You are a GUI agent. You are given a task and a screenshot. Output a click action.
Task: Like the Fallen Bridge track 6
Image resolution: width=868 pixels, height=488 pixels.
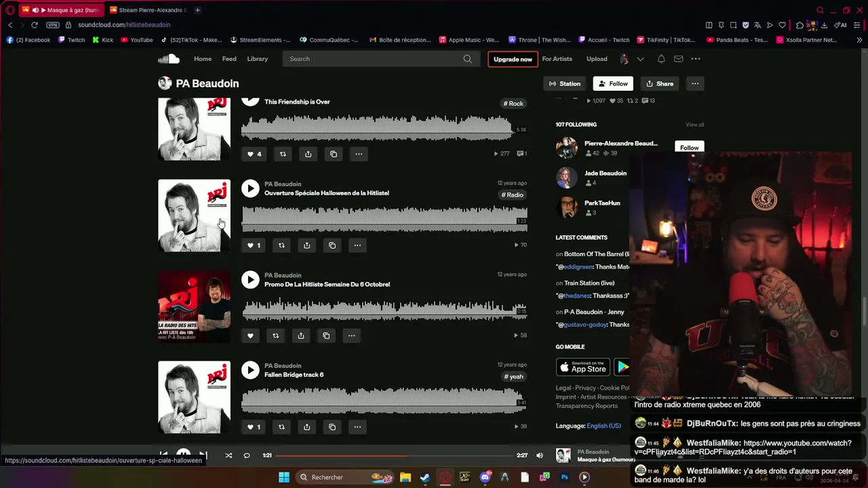pyautogui.click(x=254, y=427)
